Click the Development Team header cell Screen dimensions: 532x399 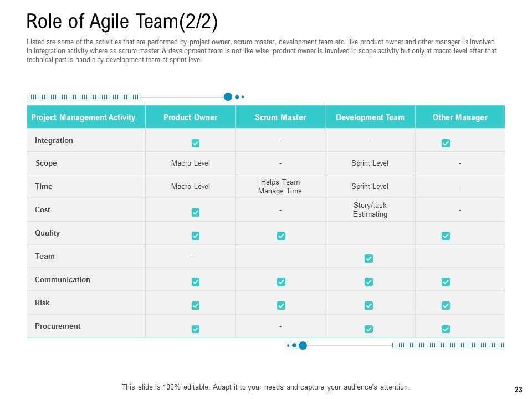[370, 117]
